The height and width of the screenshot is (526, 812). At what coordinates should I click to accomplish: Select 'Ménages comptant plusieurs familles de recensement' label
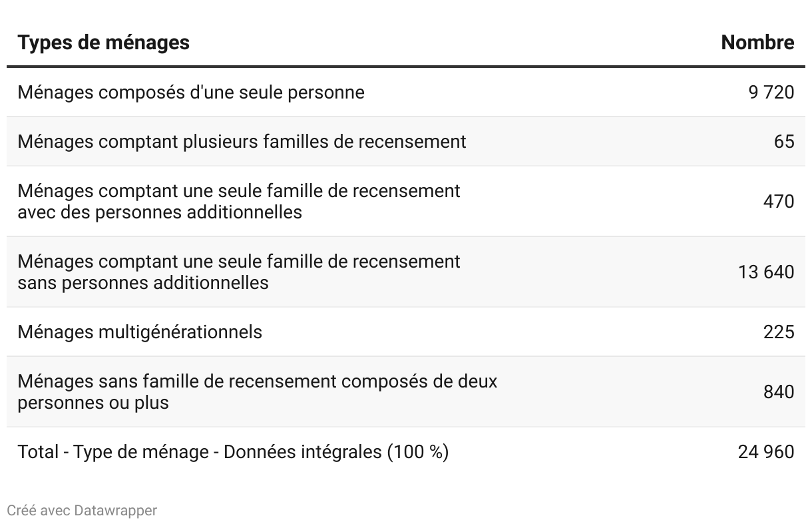click(242, 141)
